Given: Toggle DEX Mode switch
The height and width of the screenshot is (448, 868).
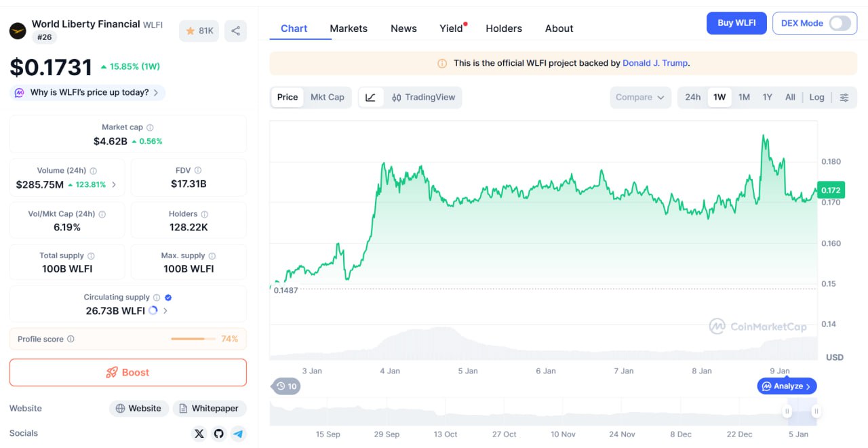Looking at the screenshot, I should tap(839, 23).
